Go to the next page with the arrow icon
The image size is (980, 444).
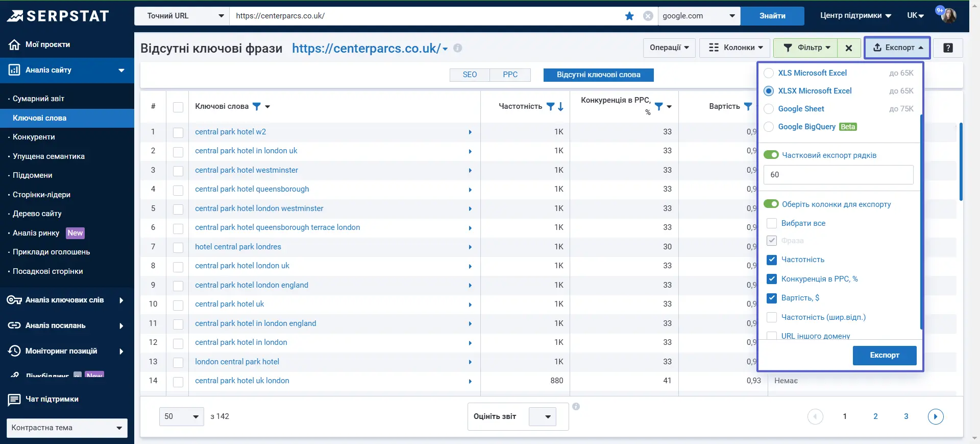936,416
